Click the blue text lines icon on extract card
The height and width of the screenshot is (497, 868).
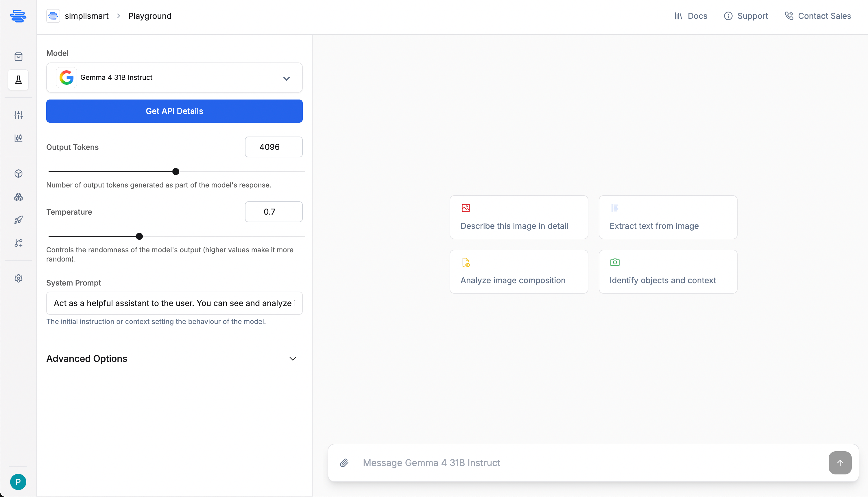coord(615,208)
